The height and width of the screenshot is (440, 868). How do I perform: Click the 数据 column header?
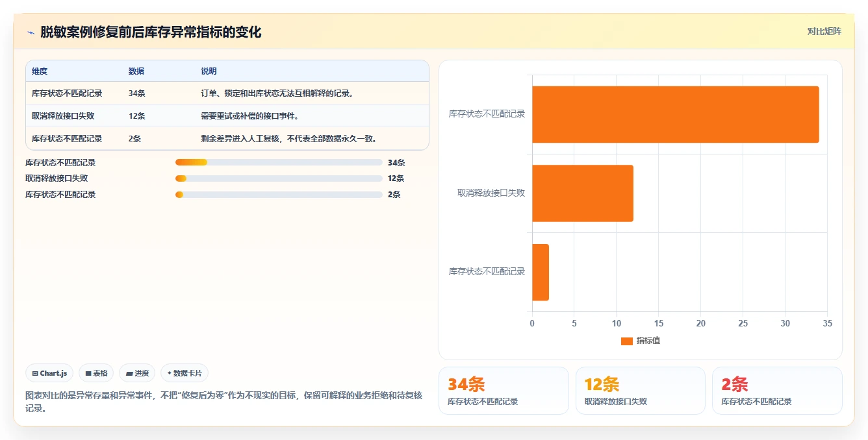(136, 71)
